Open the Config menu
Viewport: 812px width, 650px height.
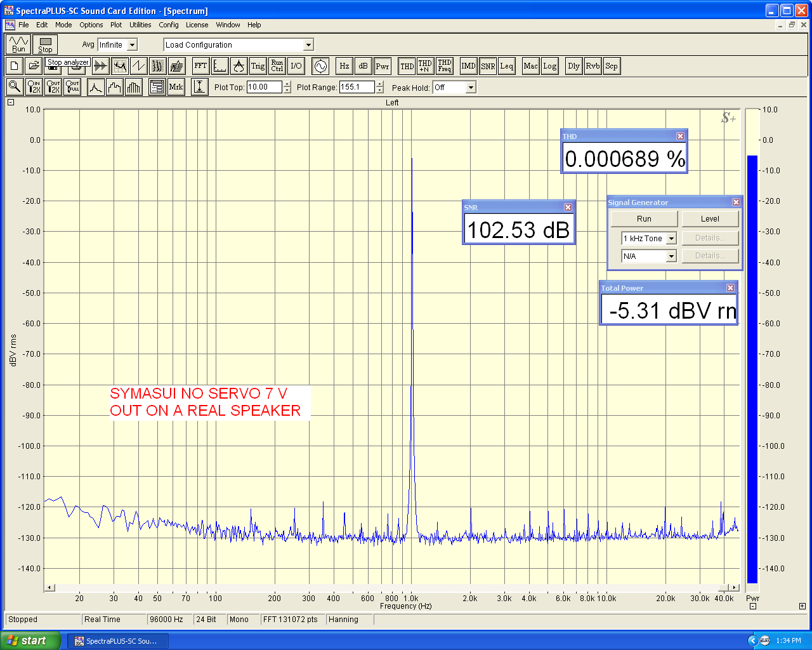pos(169,25)
